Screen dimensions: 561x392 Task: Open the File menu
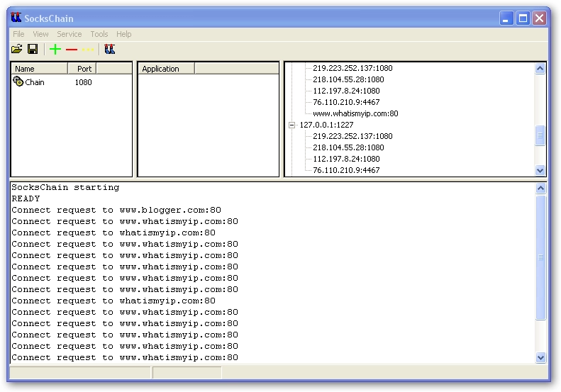coord(18,34)
